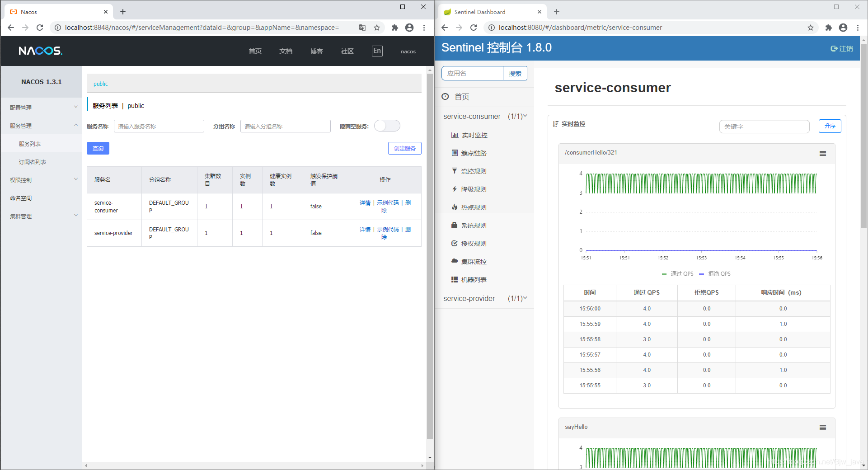Reload the Sentinel Dashboard page
Image resolution: width=868 pixels, height=470 pixels.
474,28
